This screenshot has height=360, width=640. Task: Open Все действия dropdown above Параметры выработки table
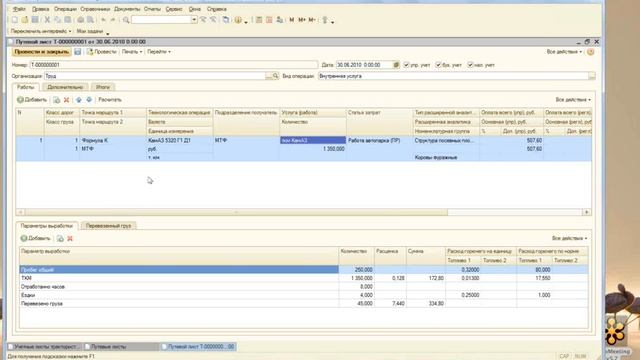569,238
